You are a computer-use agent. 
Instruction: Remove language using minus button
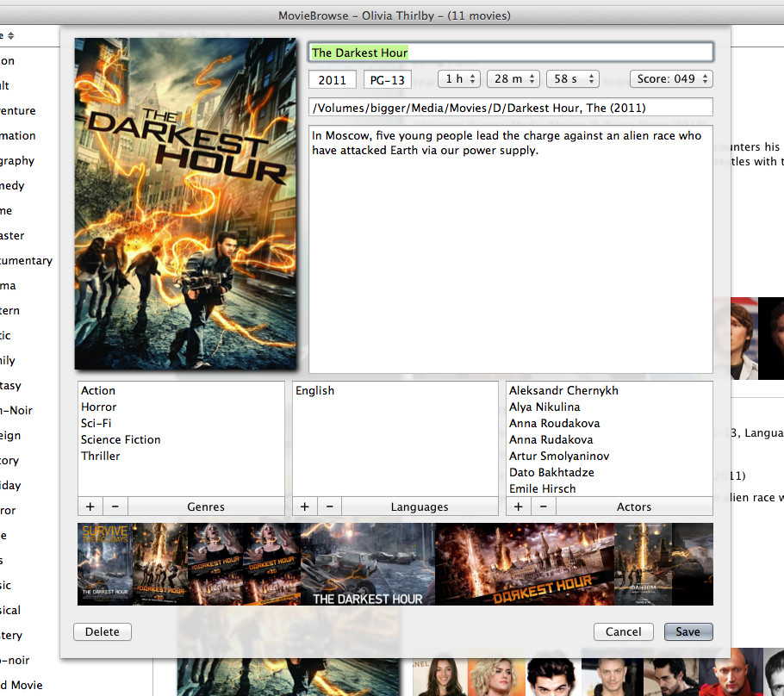click(330, 506)
